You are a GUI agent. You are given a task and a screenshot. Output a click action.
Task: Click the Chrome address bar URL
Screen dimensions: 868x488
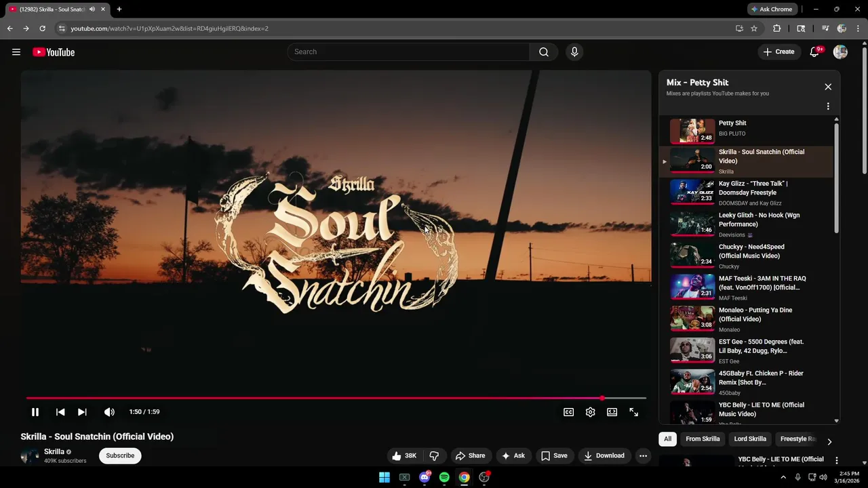tap(170, 28)
